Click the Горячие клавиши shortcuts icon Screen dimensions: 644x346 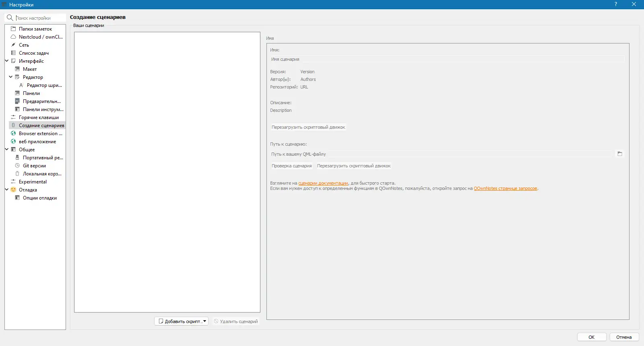click(x=13, y=117)
